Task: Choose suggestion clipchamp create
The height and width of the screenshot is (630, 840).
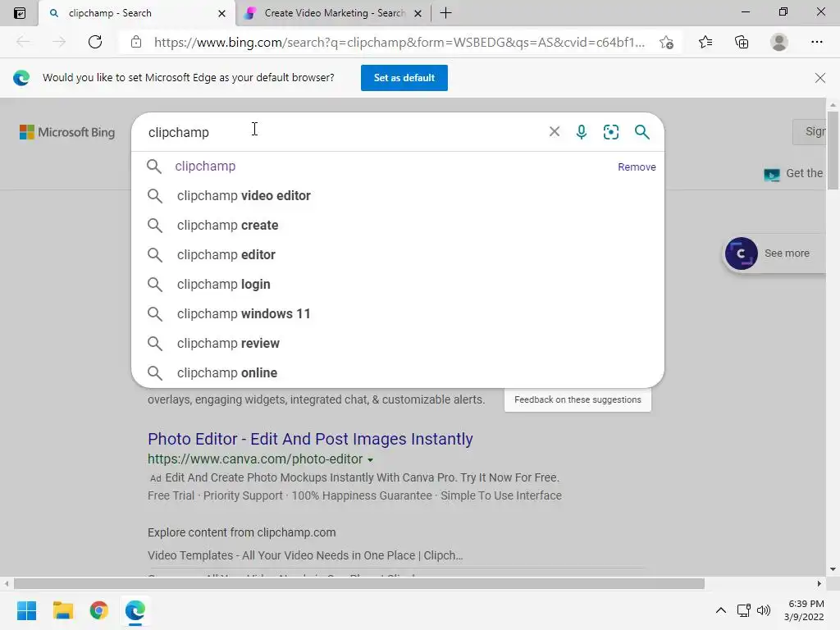Action: pyautogui.click(x=398, y=225)
